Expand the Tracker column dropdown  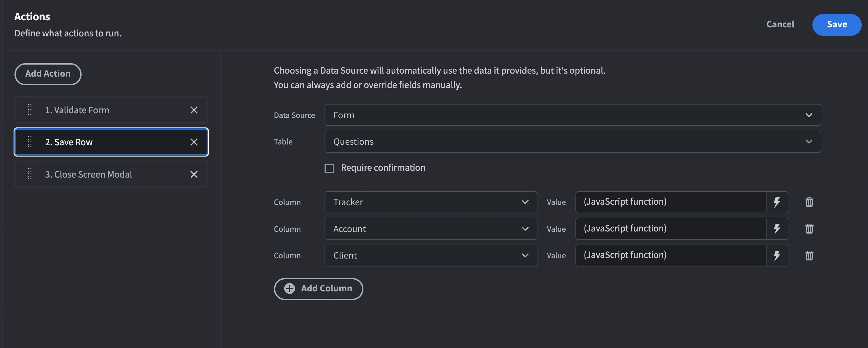430,202
